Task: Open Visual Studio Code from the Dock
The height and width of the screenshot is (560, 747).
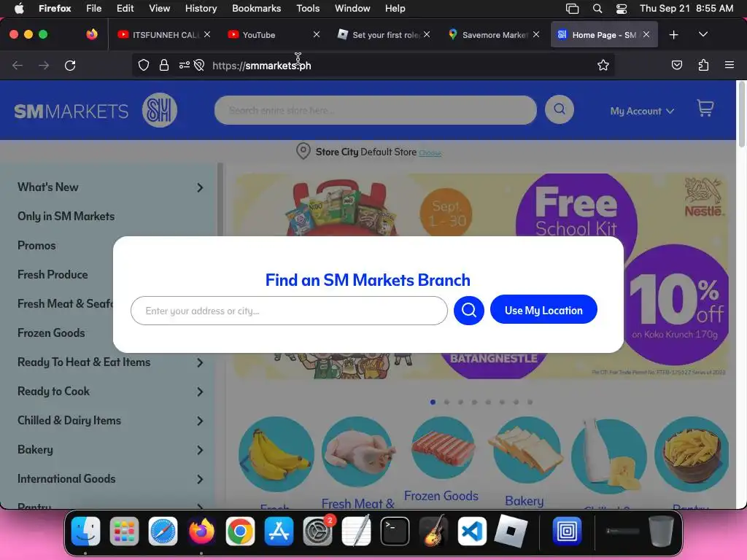Action: (472, 531)
